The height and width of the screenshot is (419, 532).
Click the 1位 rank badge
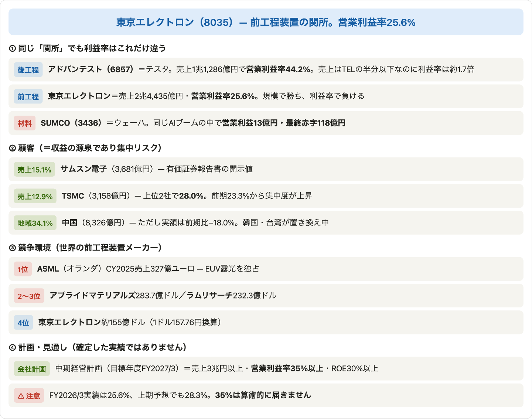pos(23,269)
